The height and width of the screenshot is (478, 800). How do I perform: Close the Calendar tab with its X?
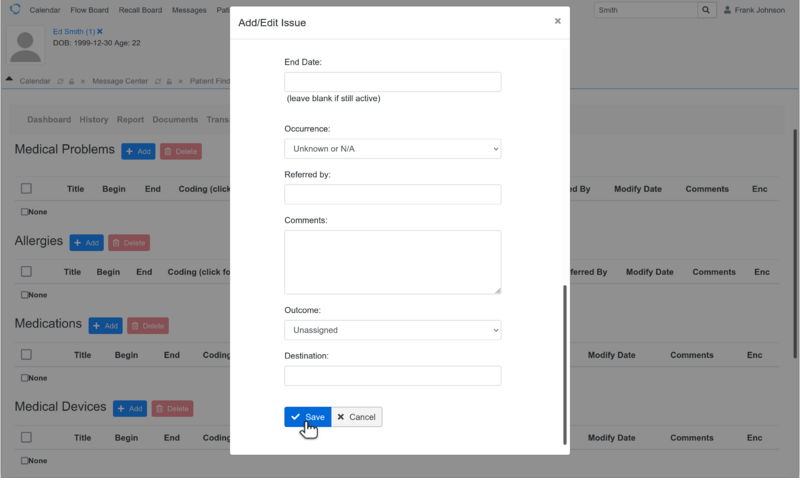83,80
